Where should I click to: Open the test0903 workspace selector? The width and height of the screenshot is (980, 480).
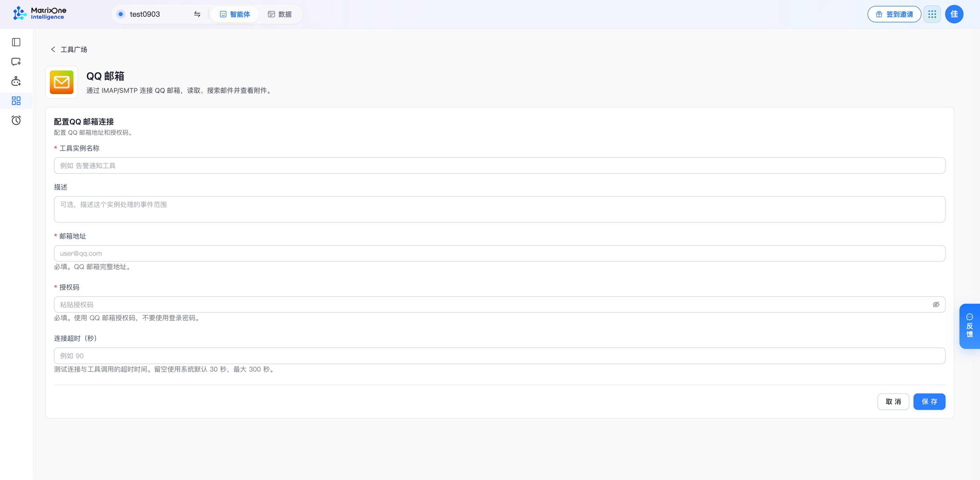[x=159, y=14]
